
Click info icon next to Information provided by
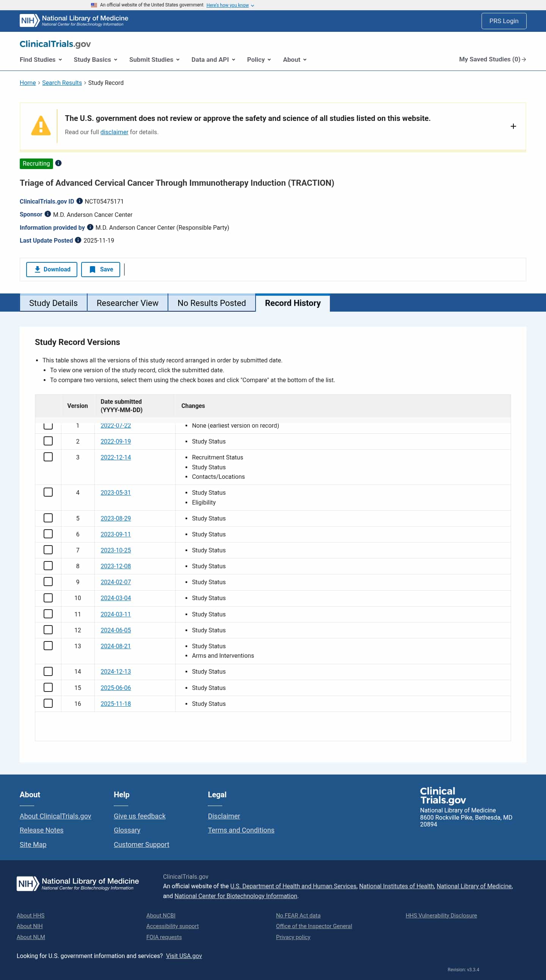click(90, 227)
